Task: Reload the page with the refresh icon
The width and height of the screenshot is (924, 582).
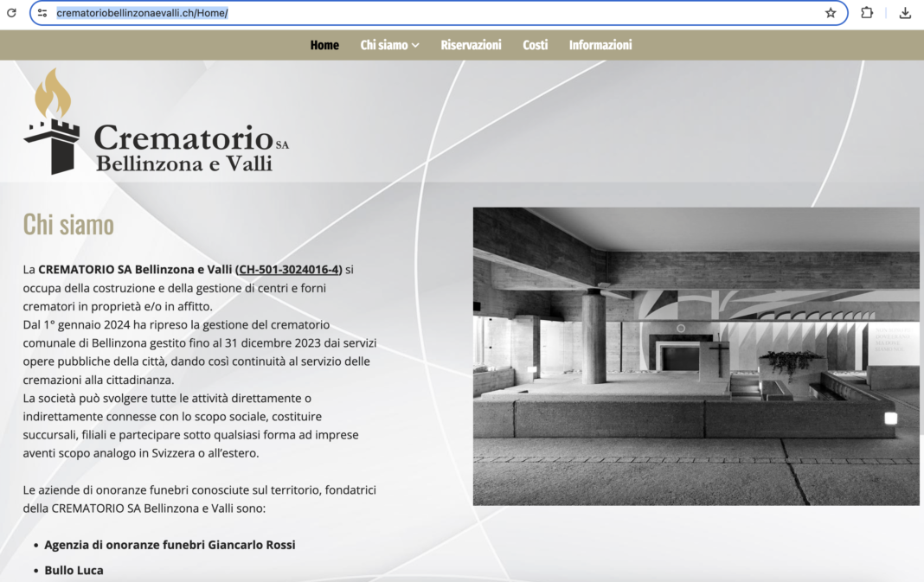Action: click(11, 13)
